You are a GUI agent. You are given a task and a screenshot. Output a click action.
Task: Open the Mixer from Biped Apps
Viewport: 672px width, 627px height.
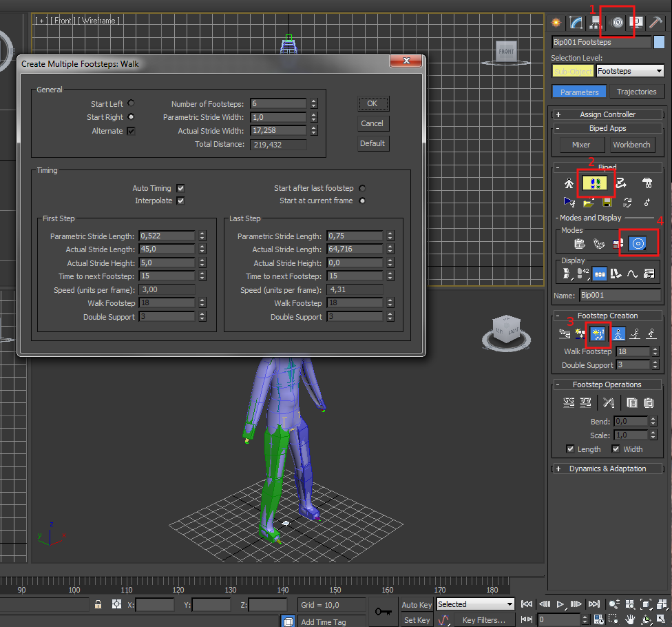click(x=580, y=145)
